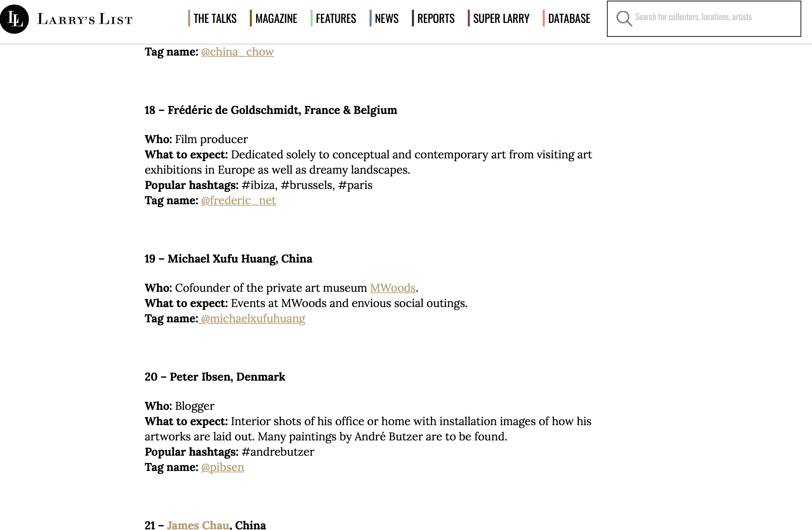This screenshot has width=812, height=530.
Task: Click the search magnifying glass icon
Action: (624, 18)
